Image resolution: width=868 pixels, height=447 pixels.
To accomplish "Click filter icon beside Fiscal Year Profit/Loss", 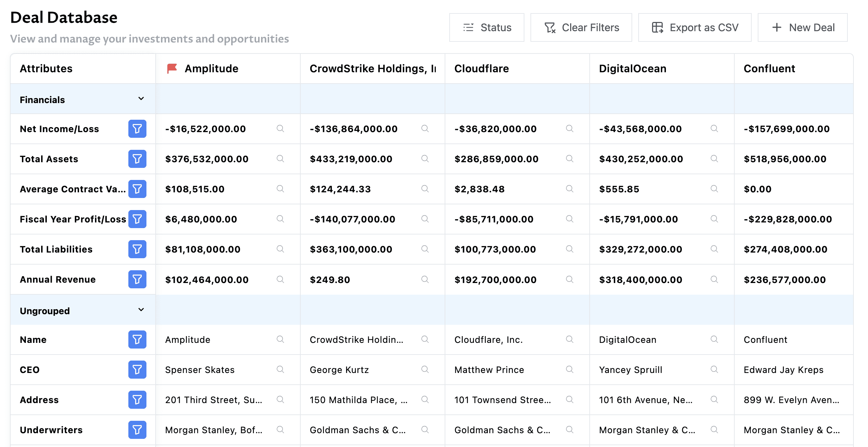I will 137,219.
